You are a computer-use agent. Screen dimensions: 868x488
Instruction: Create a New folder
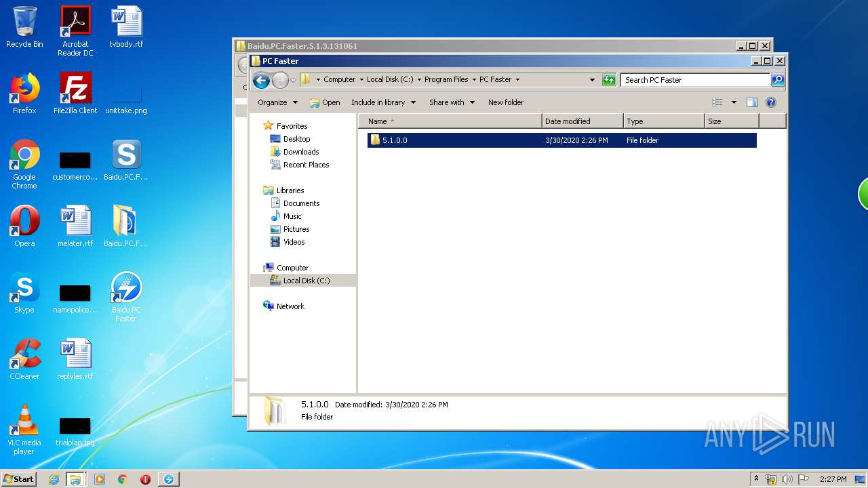click(x=506, y=102)
